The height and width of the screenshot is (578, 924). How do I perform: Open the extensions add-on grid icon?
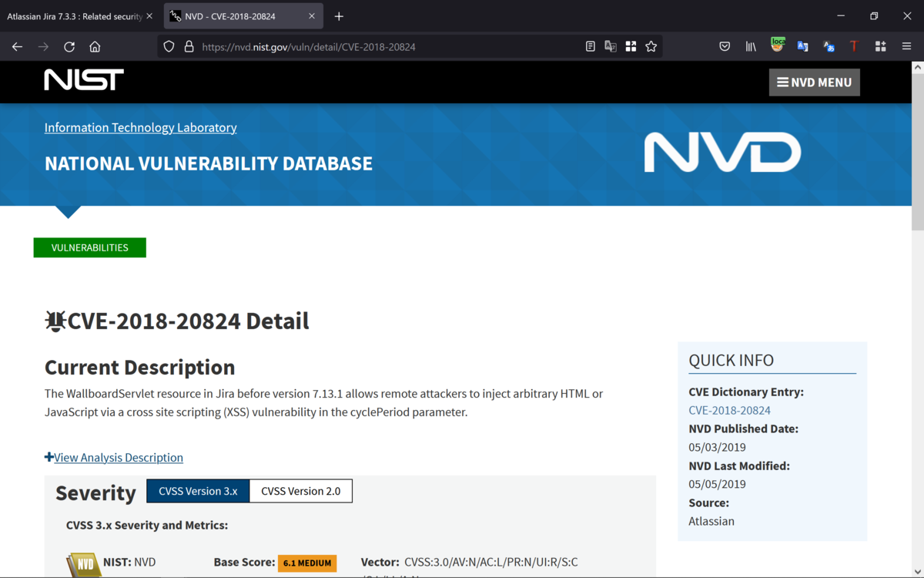tap(880, 46)
